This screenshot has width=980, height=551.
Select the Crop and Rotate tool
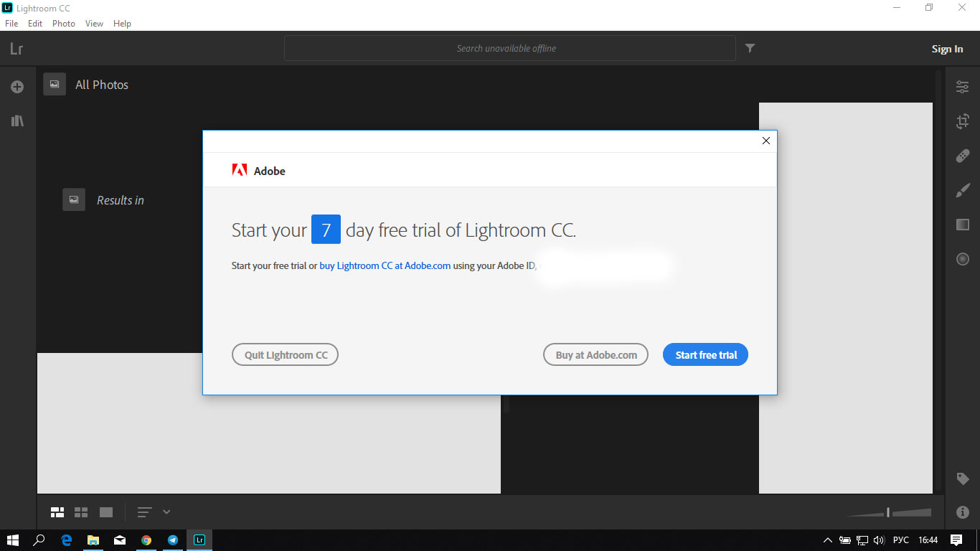point(963,121)
